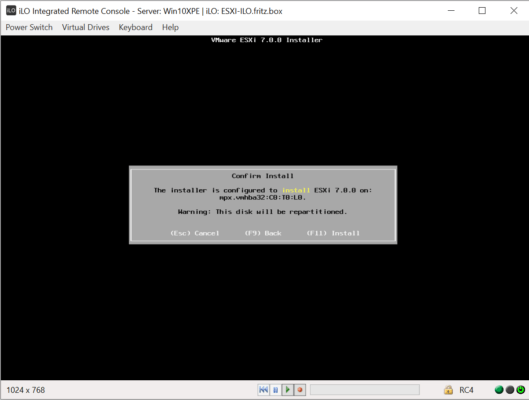The width and height of the screenshot is (529, 400).
Task: Open the Keyboard menu
Action: [x=135, y=27]
